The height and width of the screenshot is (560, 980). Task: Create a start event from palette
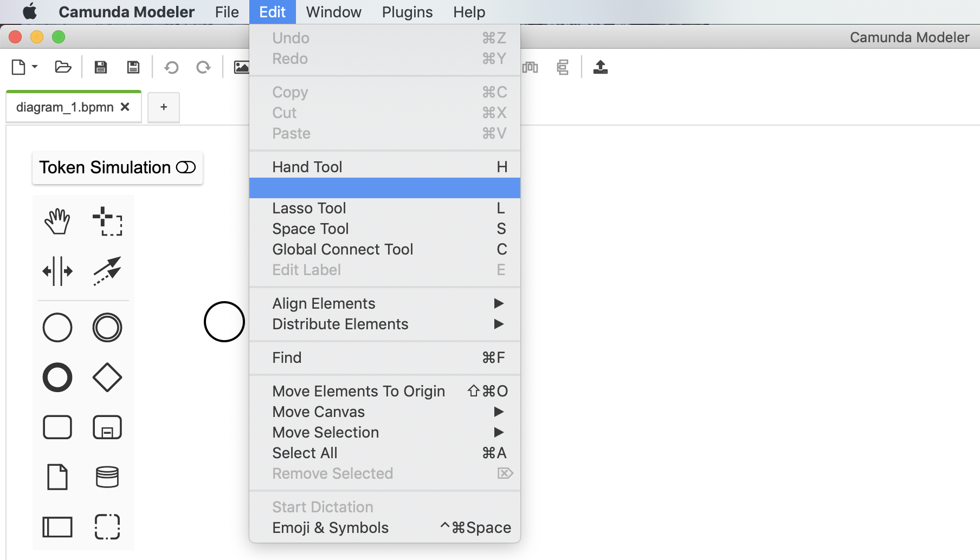click(57, 327)
